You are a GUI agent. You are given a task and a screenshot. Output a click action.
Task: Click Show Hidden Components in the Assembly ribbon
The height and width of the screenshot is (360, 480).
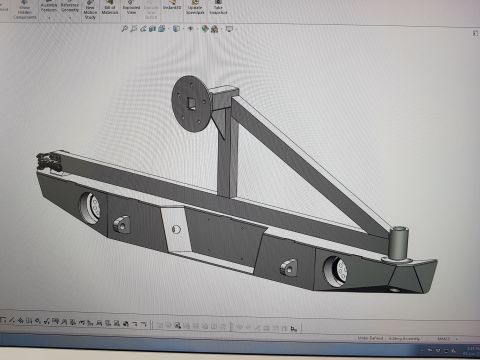click(x=24, y=10)
